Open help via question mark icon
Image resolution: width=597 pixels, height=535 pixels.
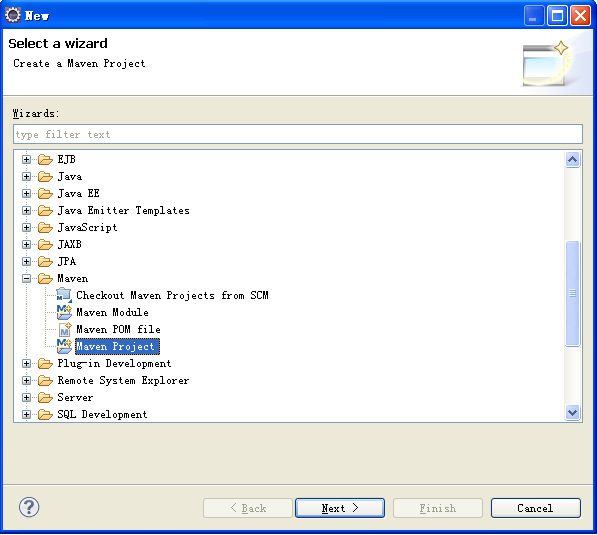tap(29, 507)
